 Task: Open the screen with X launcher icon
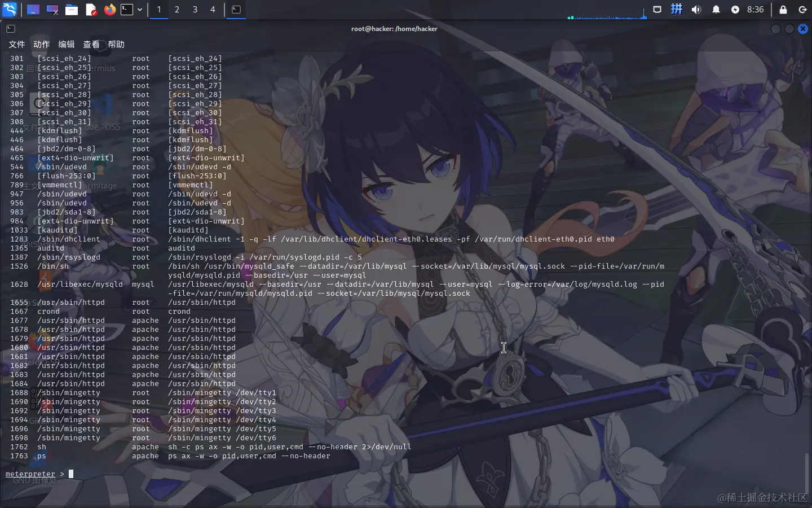[x=52, y=10]
